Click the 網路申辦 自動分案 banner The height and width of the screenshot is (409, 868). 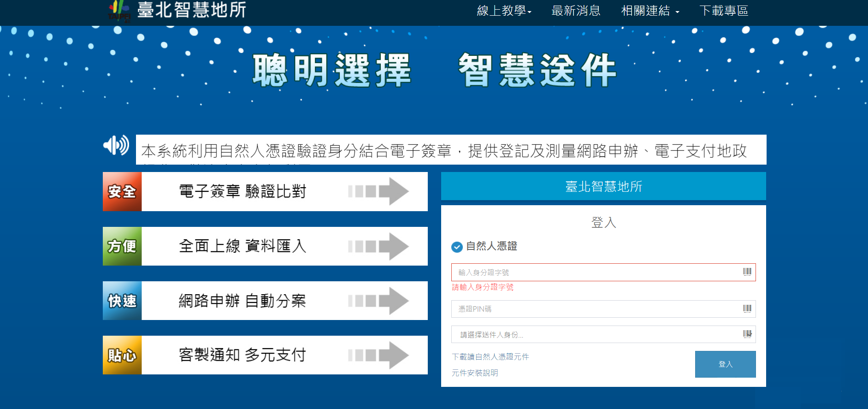pyautogui.click(x=265, y=301)
